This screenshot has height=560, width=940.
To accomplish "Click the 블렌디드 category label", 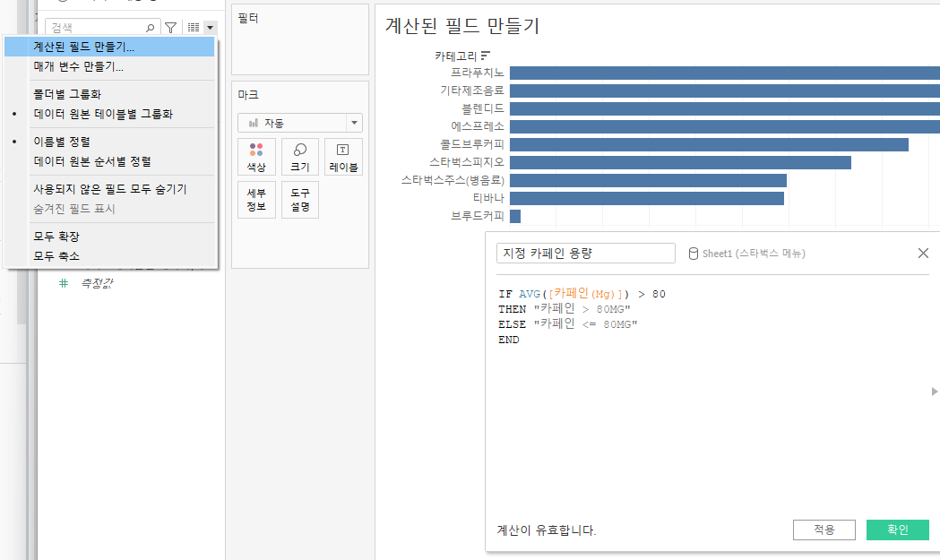I will pos(483,108).
